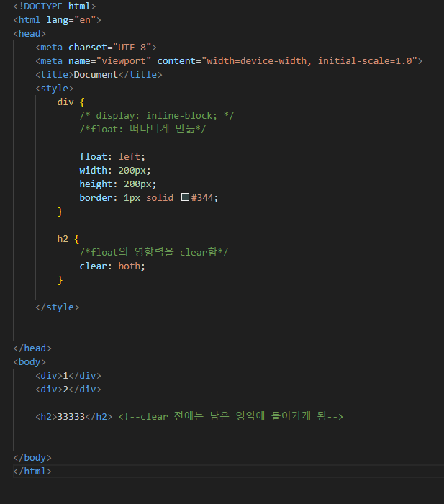This screenshot has height=504, width=444.
Task: Click the closing </head> tag
Action: point(32,348)
